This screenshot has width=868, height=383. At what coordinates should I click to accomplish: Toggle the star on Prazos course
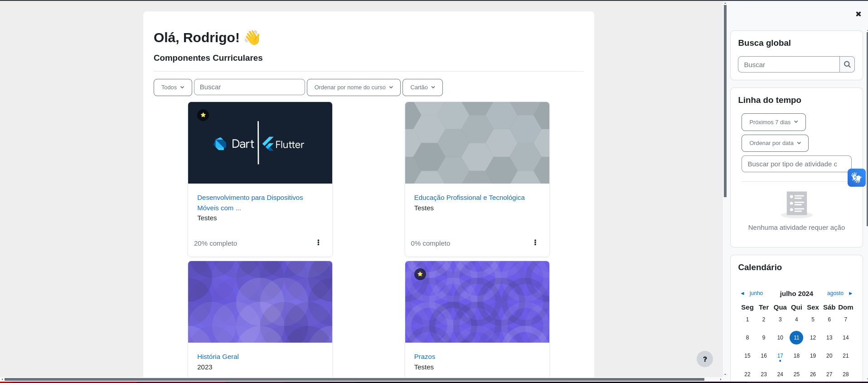[x=420, y=274]
